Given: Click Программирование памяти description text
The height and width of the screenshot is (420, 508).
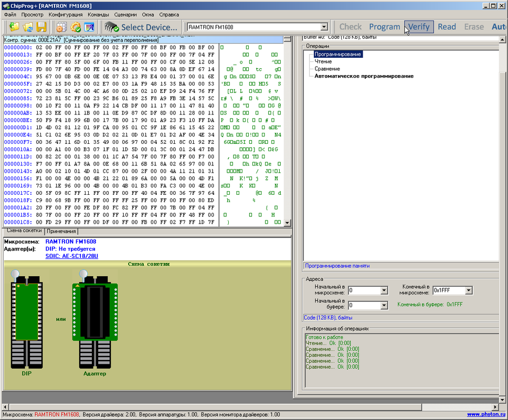Looking at the screenshot, I should (x=337, y=266).
